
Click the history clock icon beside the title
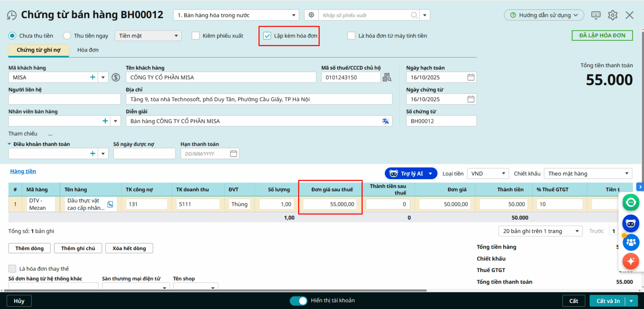click(x=12, y=15)
